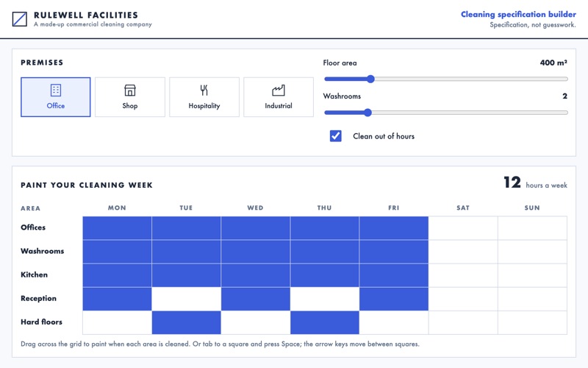The width and height of the screenshot is (588, 368).
Task: Click the Rulewell Facilities logo icon
Action: coord(20,19)
